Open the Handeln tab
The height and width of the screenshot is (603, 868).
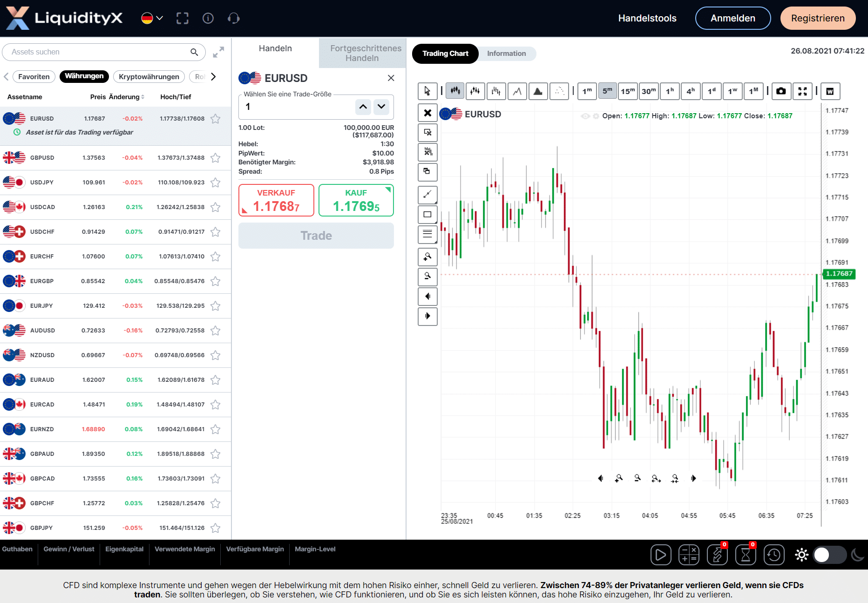pos(275,48)
